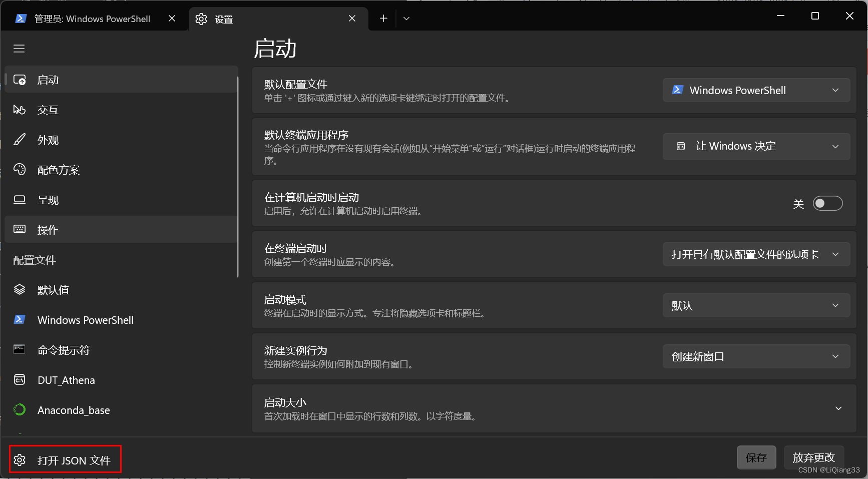Open the 默认配置文件 dropdown
868x479 pixels.
click(x=755, y=90)
